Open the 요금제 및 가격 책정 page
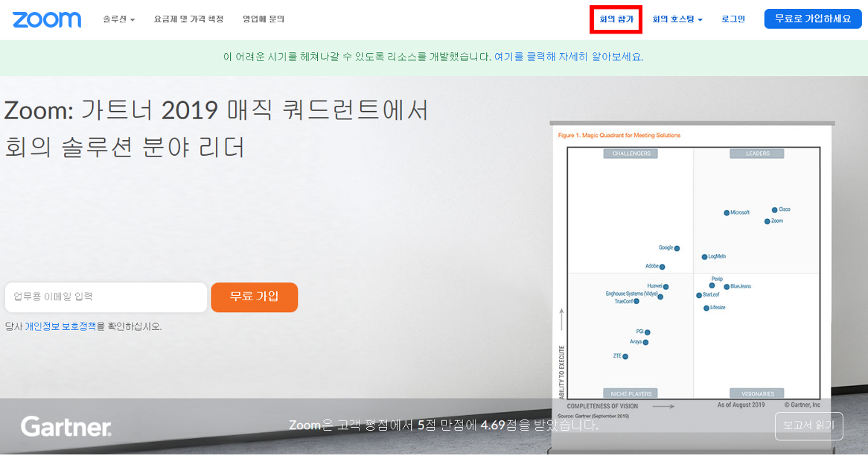 coord(189,19)
